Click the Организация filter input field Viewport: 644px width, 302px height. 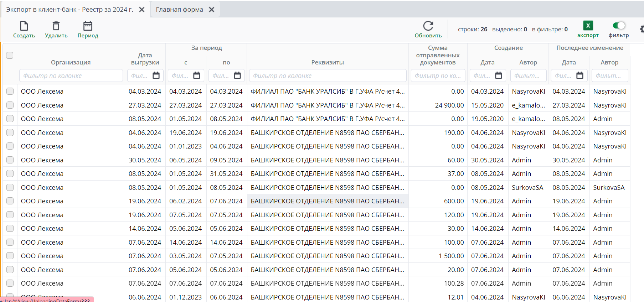click(x=71, y=75)
